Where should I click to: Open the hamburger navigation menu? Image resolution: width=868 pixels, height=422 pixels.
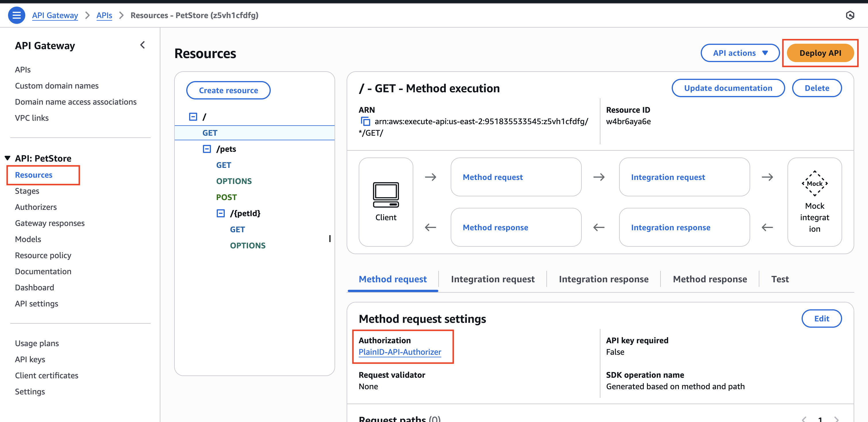(x=16, y=15)
